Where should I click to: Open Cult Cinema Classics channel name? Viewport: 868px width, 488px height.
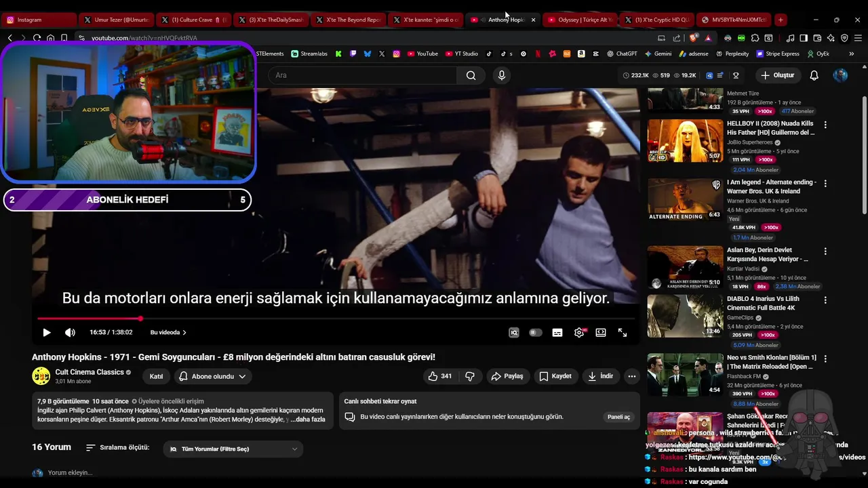click(x=90, y=372)
